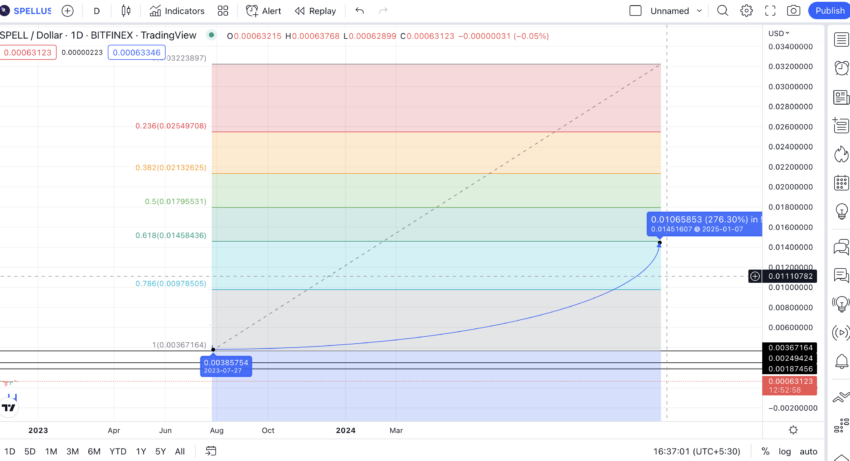850x461 pixels.
Task: Open chart settings gear in top toolbar
Action: point(746,11)
